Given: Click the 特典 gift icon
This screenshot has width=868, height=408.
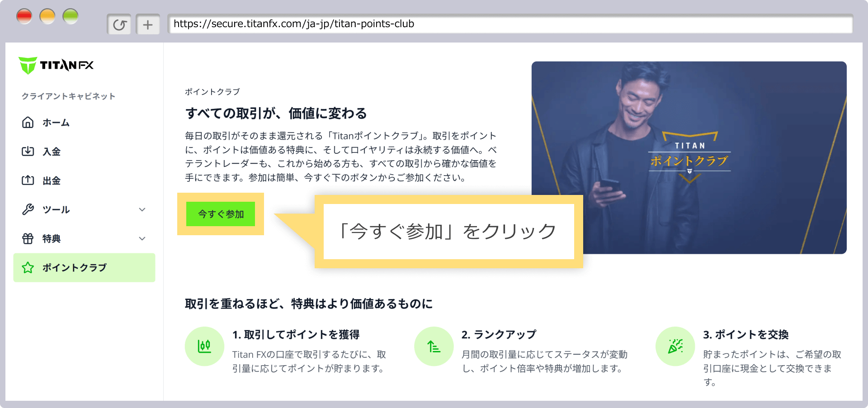Looking at the screenshot, I should [x=28, y=238].
